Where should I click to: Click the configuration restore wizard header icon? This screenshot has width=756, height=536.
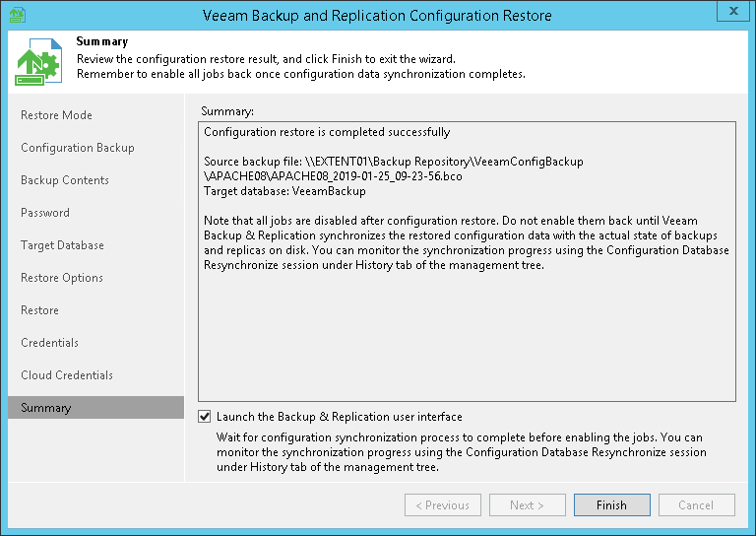point(38,63)
